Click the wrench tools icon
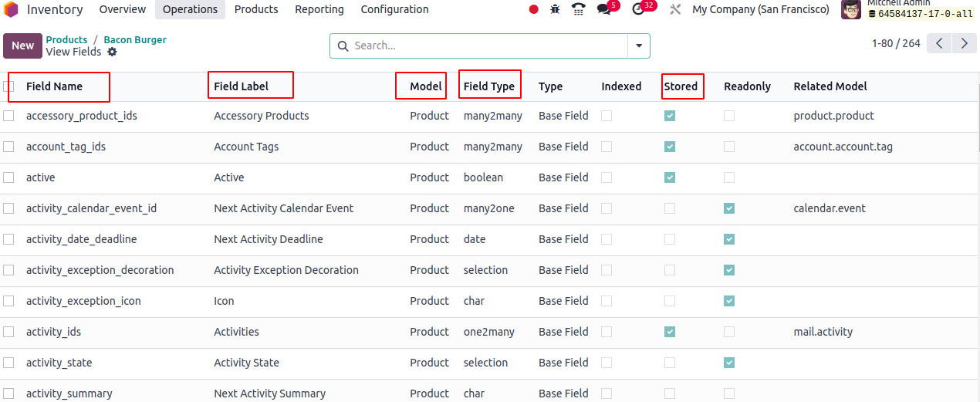 coord(675,10)
